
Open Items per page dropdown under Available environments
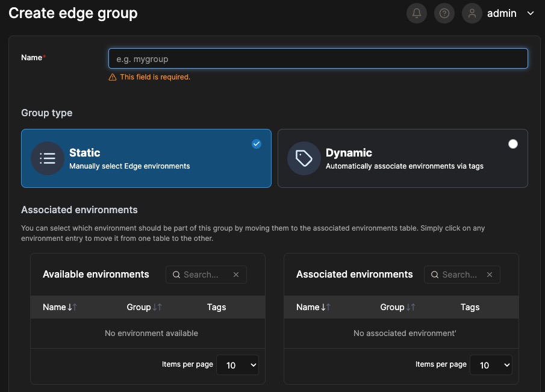[x=237, y=364]
